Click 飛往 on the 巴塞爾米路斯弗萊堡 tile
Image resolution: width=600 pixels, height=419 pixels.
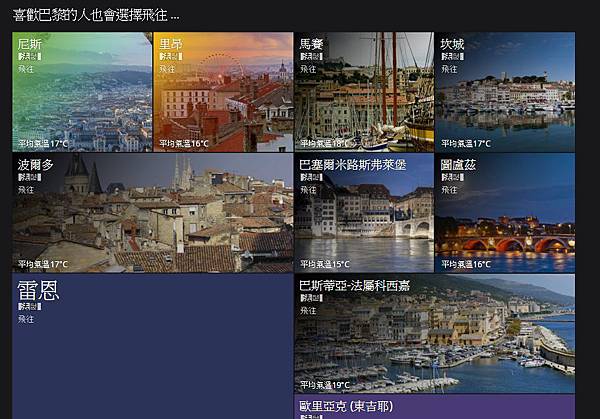click(308, 190)
